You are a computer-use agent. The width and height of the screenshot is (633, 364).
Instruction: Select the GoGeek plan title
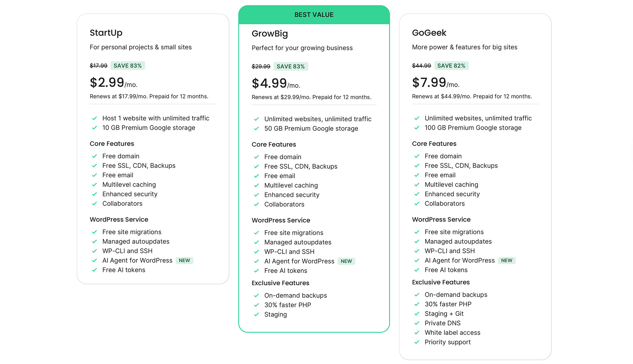point(429,33)
